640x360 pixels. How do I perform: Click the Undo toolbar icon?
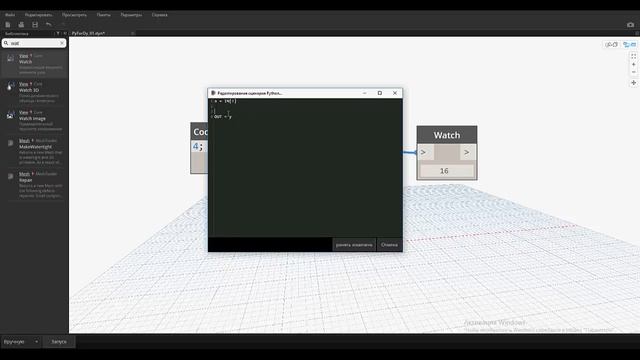click(49, 25)
